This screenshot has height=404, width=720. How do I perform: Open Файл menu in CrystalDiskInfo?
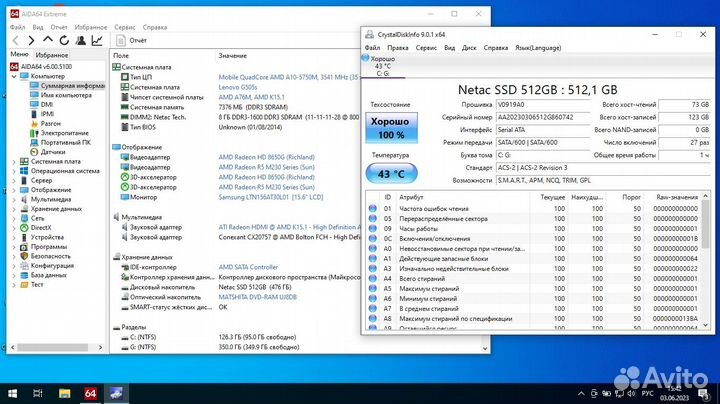click(372, 48)
